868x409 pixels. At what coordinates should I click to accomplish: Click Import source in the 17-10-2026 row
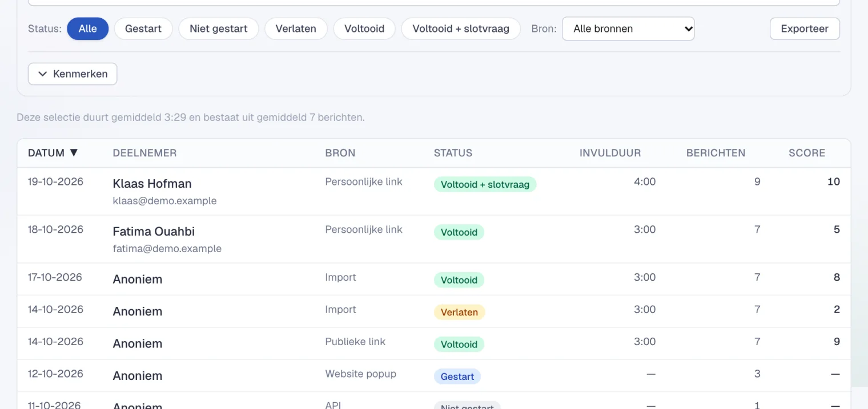pyautogui.click(x=341, y=278)
